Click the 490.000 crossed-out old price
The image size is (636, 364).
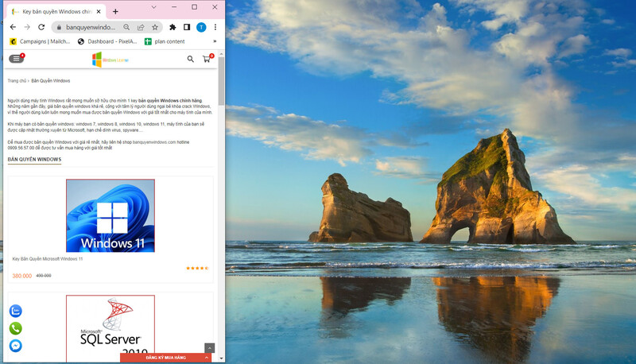[44, 276]
